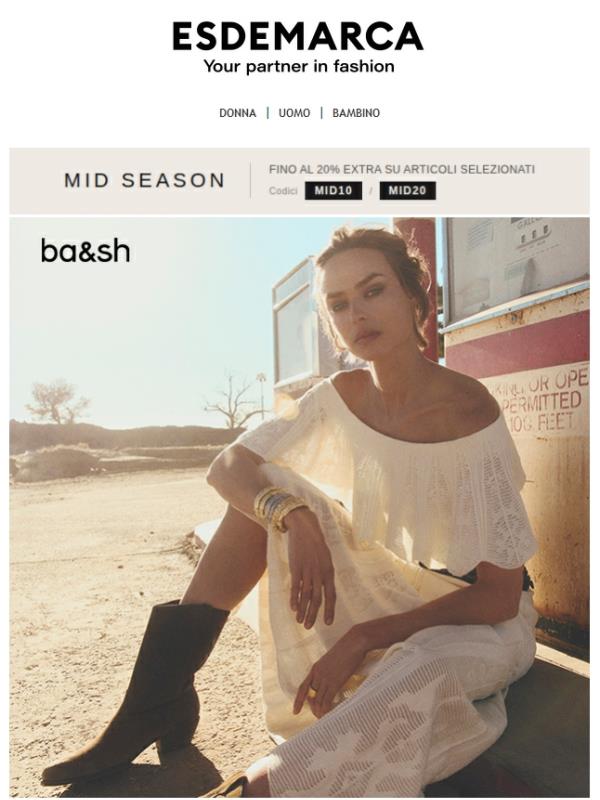600x800 pixels.
Task: Click the 'Codici' label
Action: coord(283,191)
